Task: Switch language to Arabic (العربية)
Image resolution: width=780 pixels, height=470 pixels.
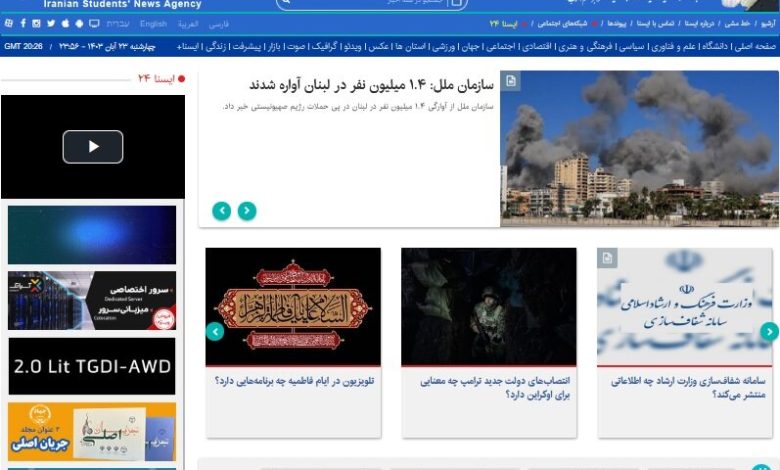Action: [x=188, y=24]
